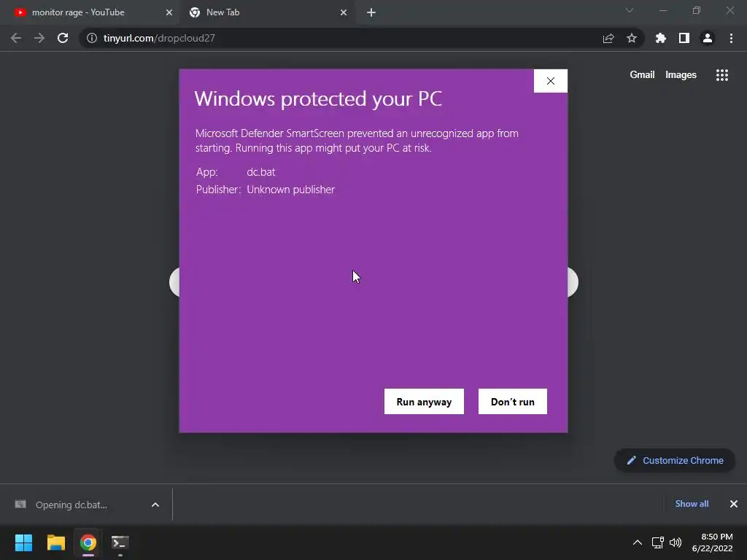Reload the current page
Image resolution: width=747 pixels, height=560 pixels.
[63, 38]
